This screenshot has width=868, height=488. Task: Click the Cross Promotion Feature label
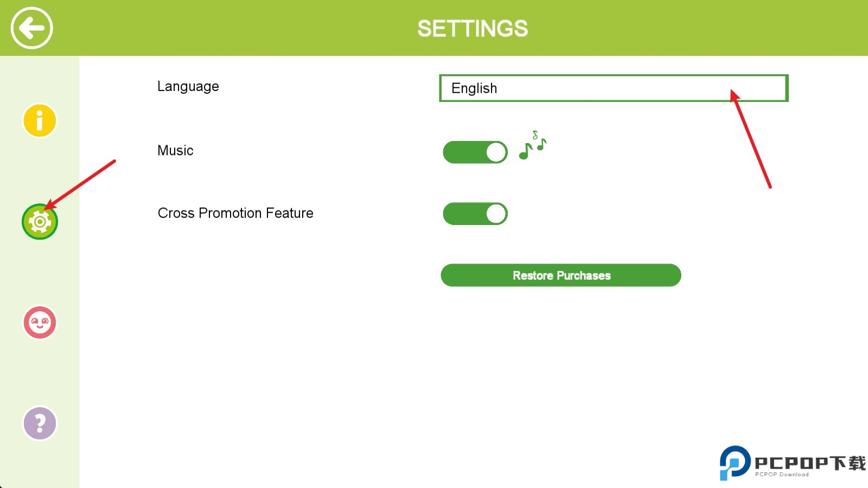[x=235, y=213]
